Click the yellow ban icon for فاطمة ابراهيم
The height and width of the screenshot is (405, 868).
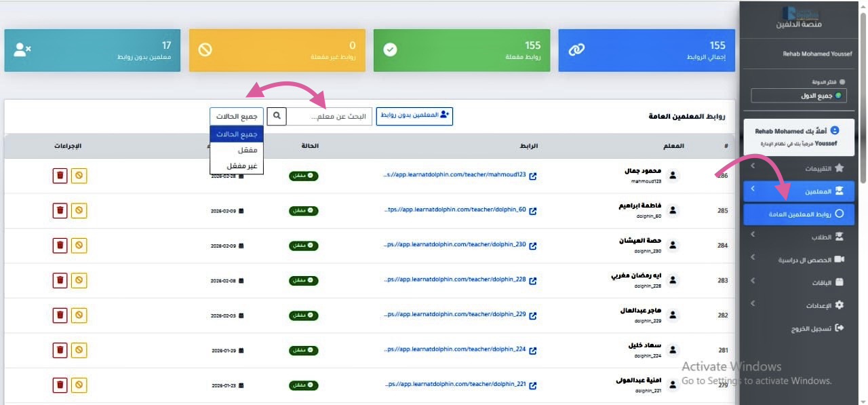coord(79,210)
